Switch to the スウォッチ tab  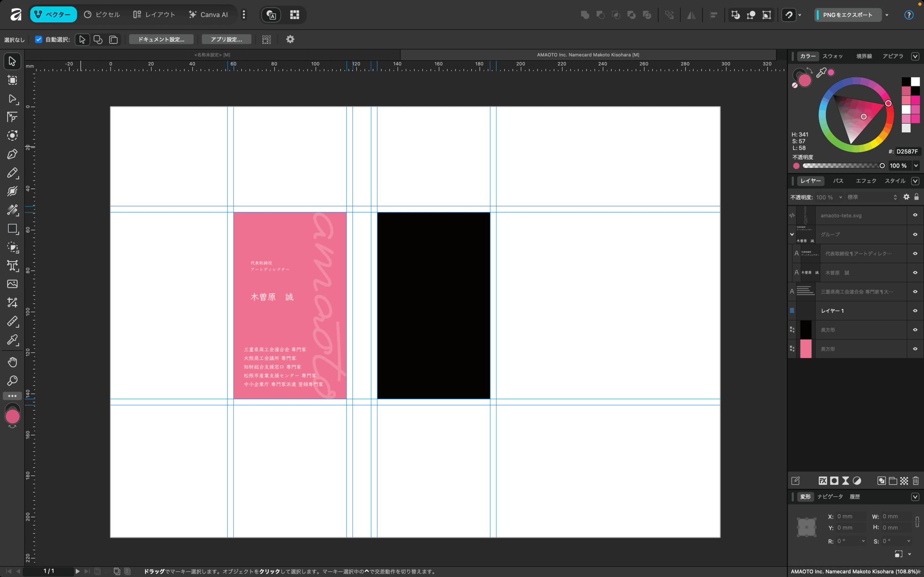pyautogui.click(x=832, y=56)
